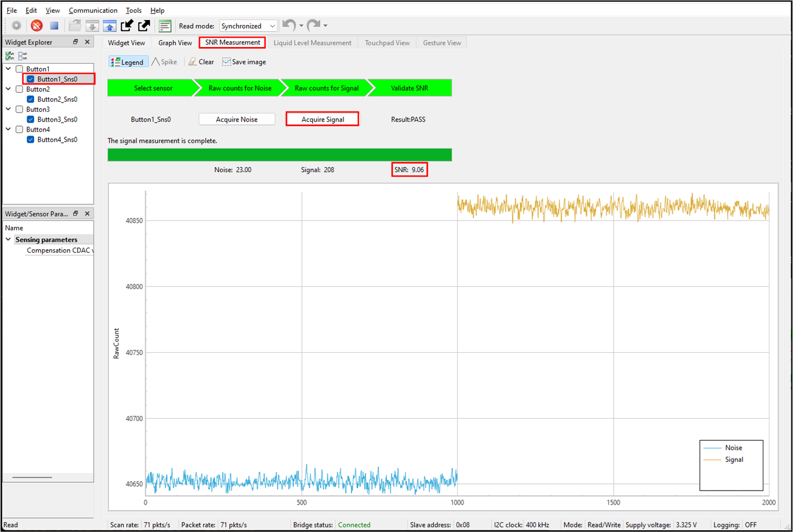The image size is (793, 532).
Task: Open the View menu
Action: (x=53, y=10)
